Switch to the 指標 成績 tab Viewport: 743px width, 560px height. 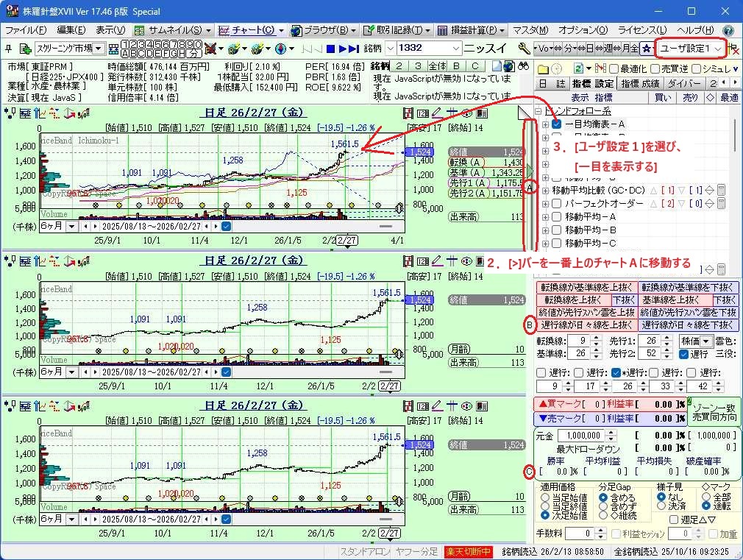point(639,84)
